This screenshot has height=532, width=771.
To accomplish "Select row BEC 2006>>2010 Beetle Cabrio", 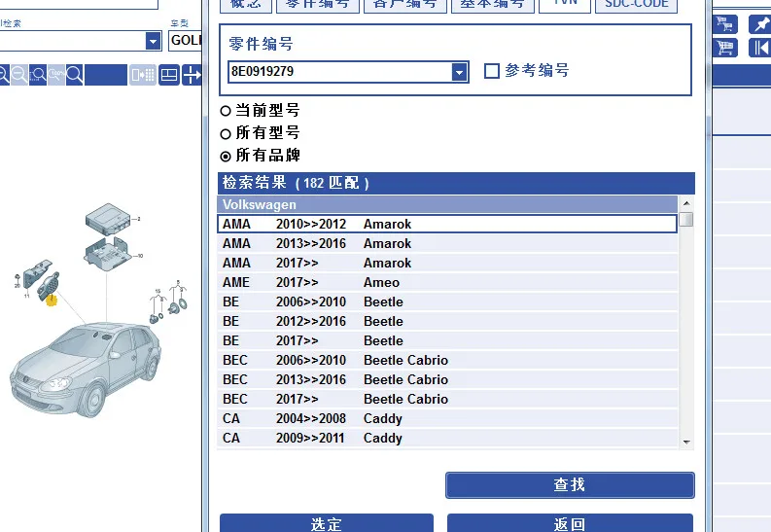I will [x=447, y=360].
